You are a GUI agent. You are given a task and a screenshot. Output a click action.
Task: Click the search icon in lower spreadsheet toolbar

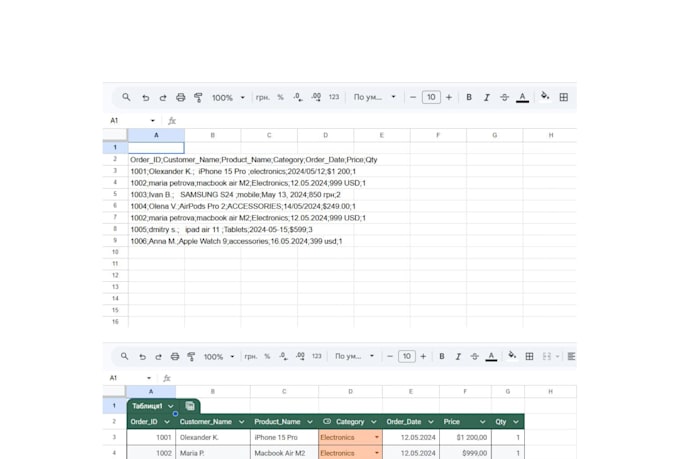click(x=124, y=356)
